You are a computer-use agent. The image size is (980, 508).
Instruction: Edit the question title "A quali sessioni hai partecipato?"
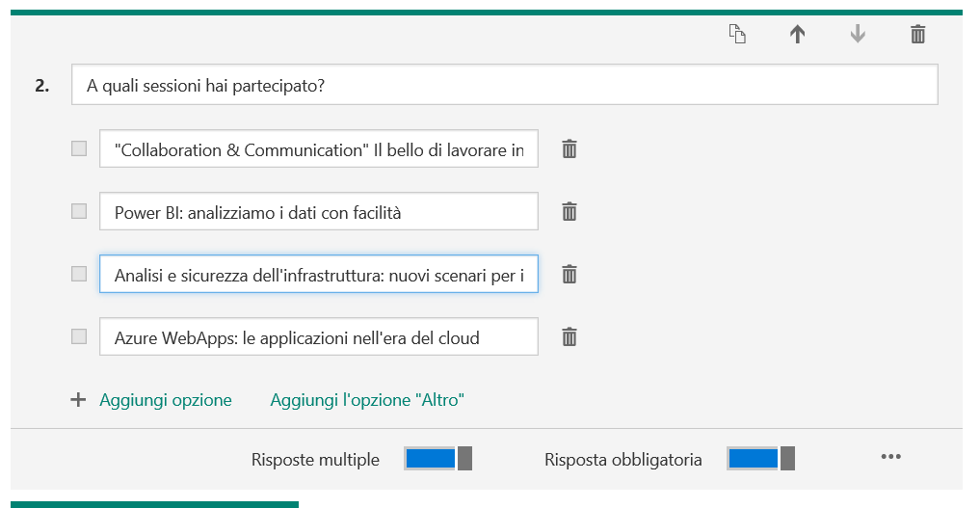tap(504, 86)
